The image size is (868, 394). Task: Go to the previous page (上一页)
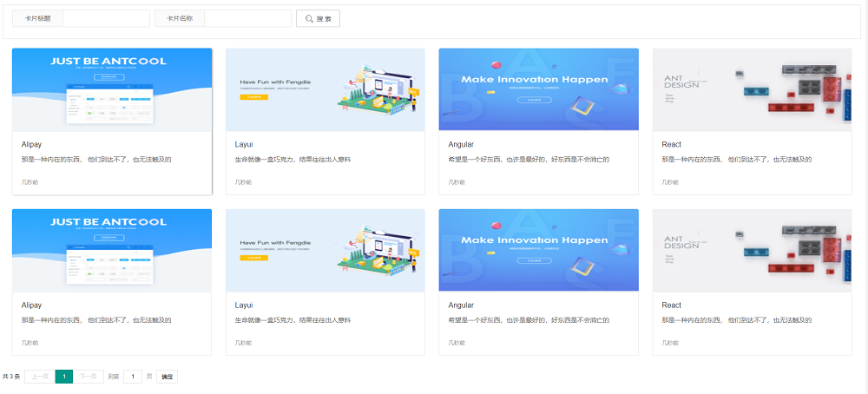pyautogui.click(x=40, y=377)
